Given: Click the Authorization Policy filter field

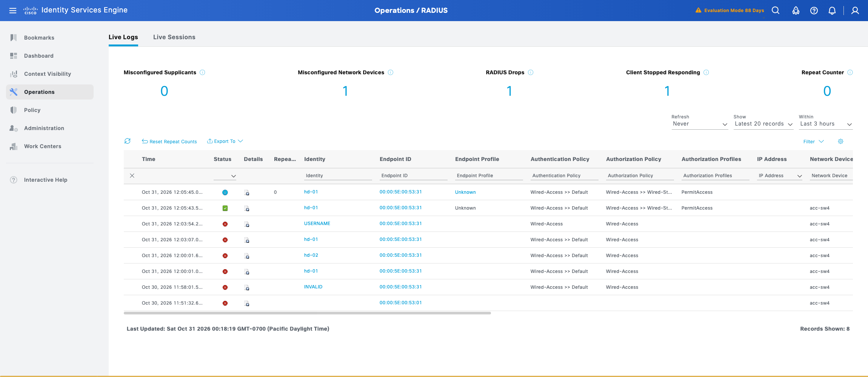Looking at the screenshot, I should (x=640, y=176).
